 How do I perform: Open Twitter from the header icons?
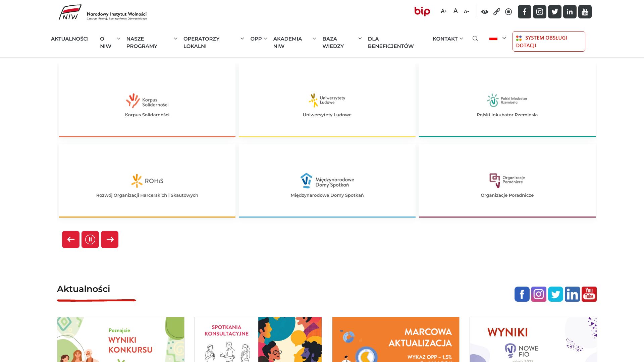(555, 12)
